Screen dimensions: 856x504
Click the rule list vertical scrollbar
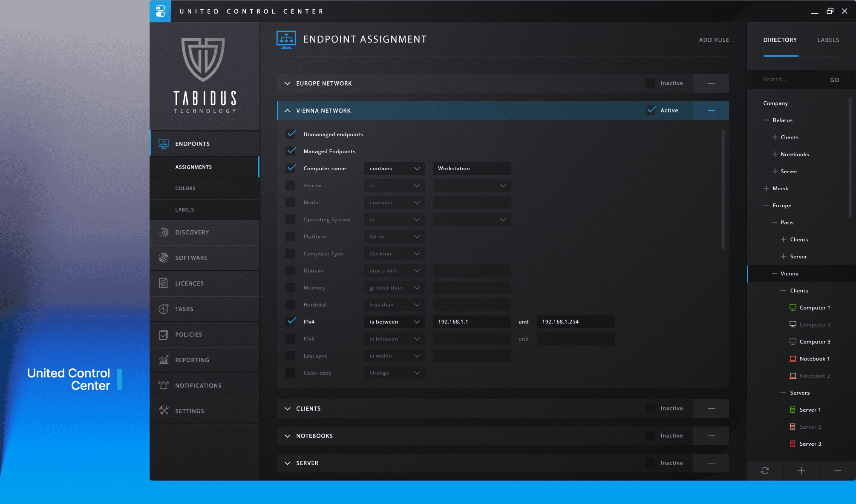point(723,190)
